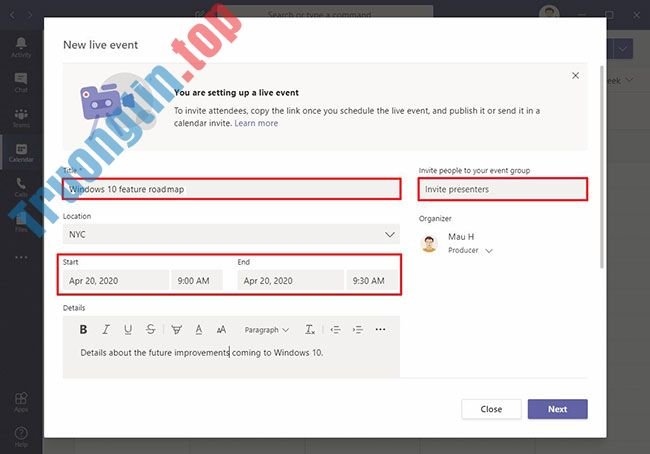Open more formatting options ellipsis

tap(380, 330)
